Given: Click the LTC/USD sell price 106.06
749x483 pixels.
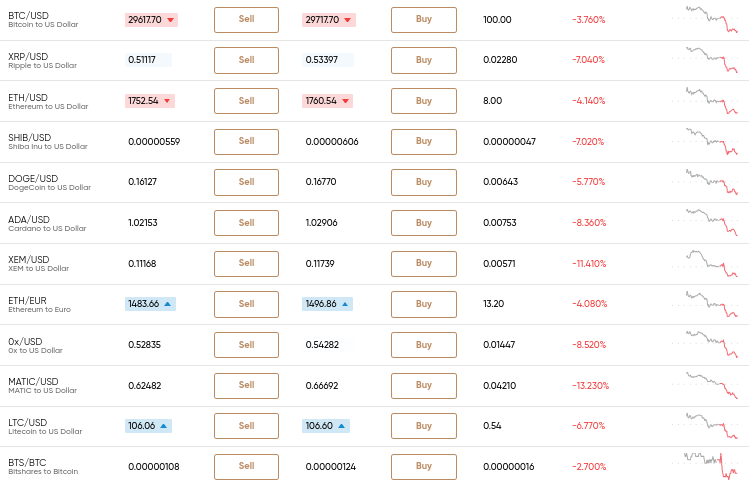Looking at the screenshot, I should 141,426.
